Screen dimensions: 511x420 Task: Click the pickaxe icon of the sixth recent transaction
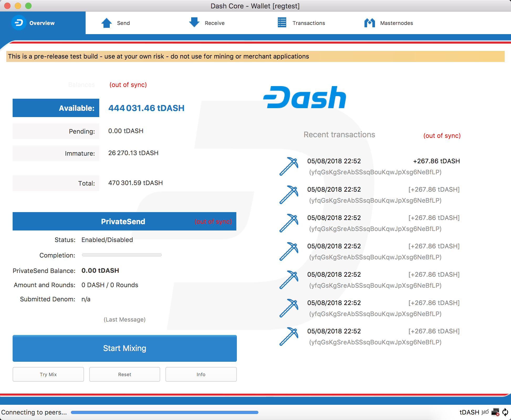click(289, 308)
